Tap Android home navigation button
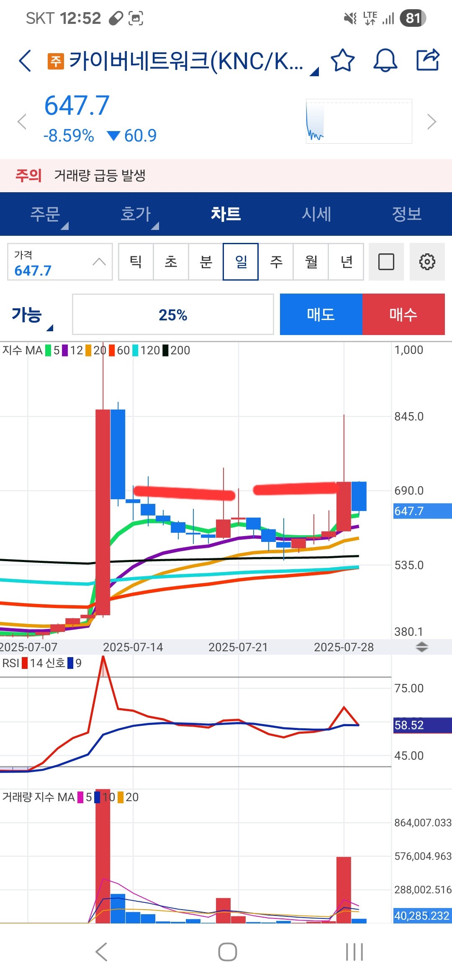Viewport: 452px width, 980px height. 228,952
